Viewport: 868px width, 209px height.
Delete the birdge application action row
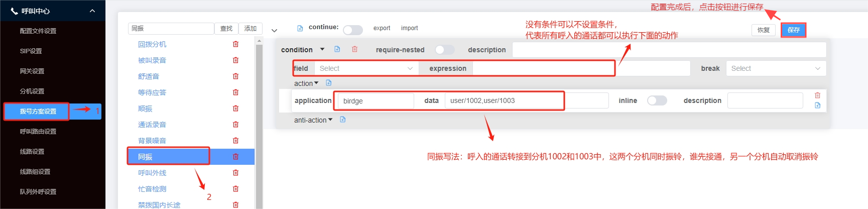(x=817, y=95)
